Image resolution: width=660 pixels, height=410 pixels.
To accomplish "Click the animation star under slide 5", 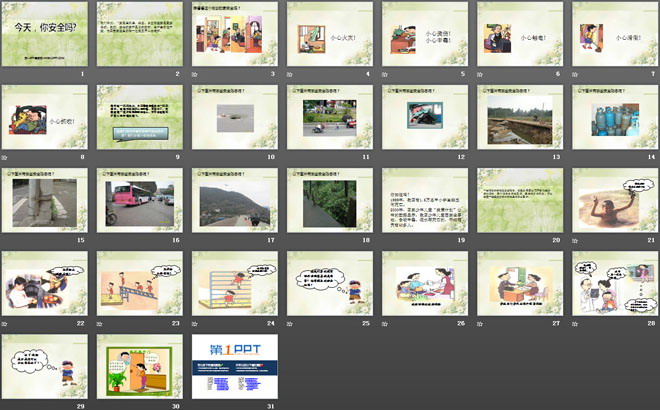I will (x=385, y=75).
